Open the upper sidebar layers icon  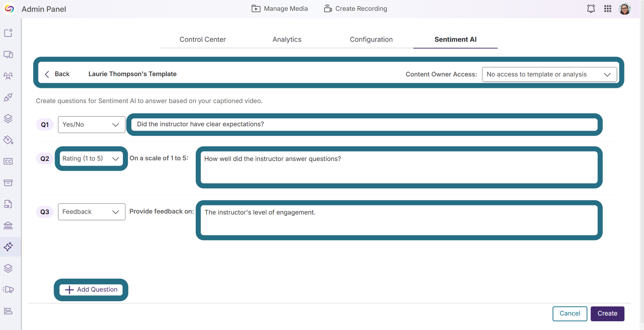click(8, 119)
